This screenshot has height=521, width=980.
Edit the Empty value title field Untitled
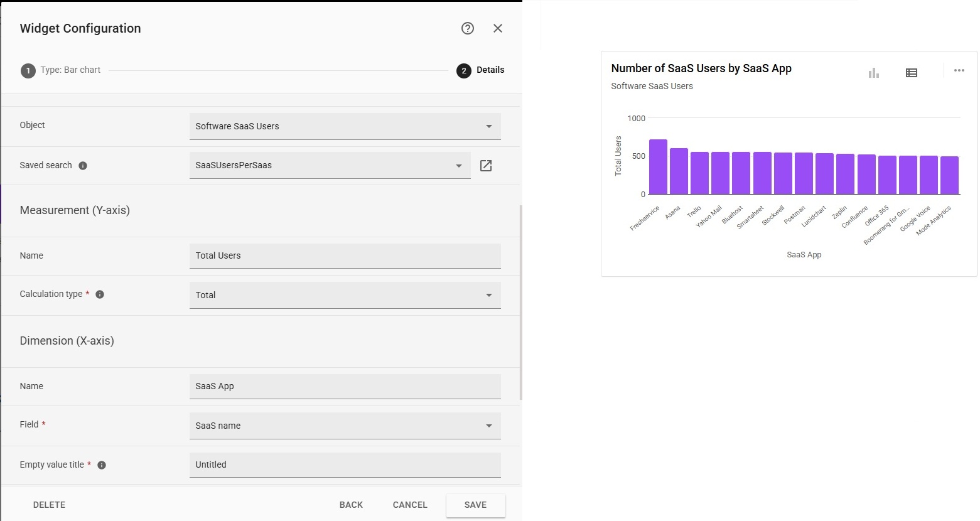[x=345, y=465]
